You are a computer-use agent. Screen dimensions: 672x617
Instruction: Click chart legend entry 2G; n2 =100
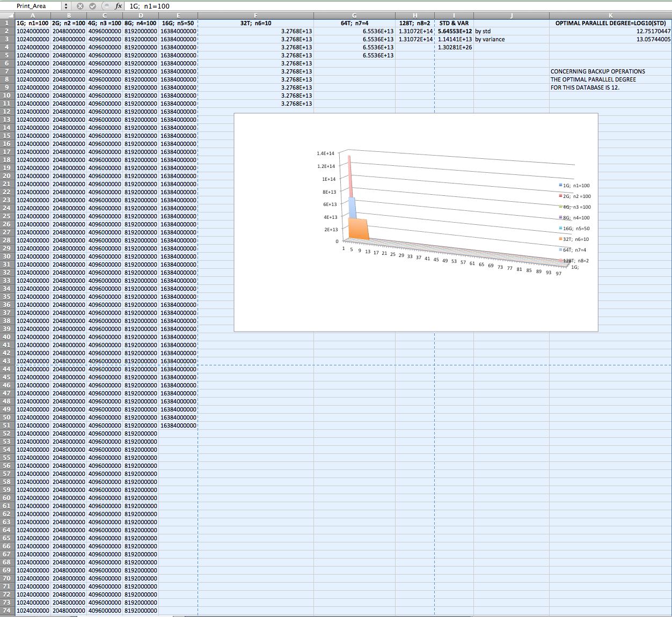[575, 196]
